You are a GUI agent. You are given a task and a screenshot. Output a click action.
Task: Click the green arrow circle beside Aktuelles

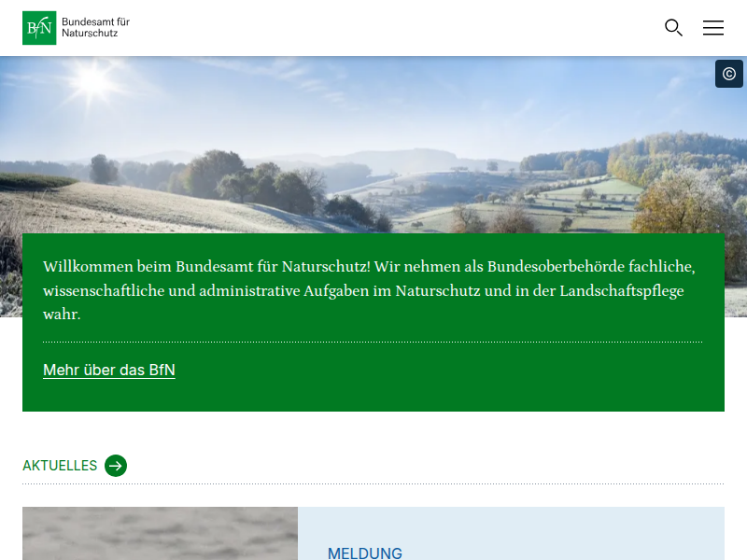click(x=116, y=466)
